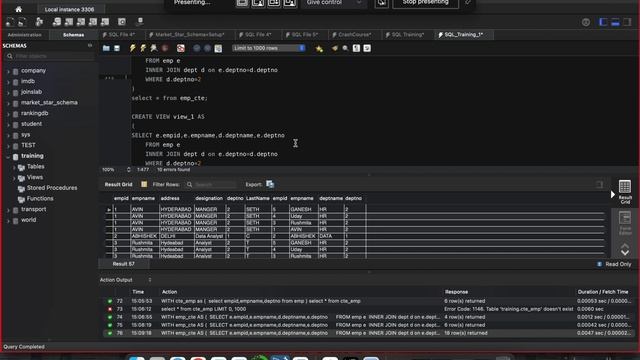The width and height of the screenshot is (640, 360).
Task: Collapse the training schema
Action: pyautogui.click(x=8, y=156)
